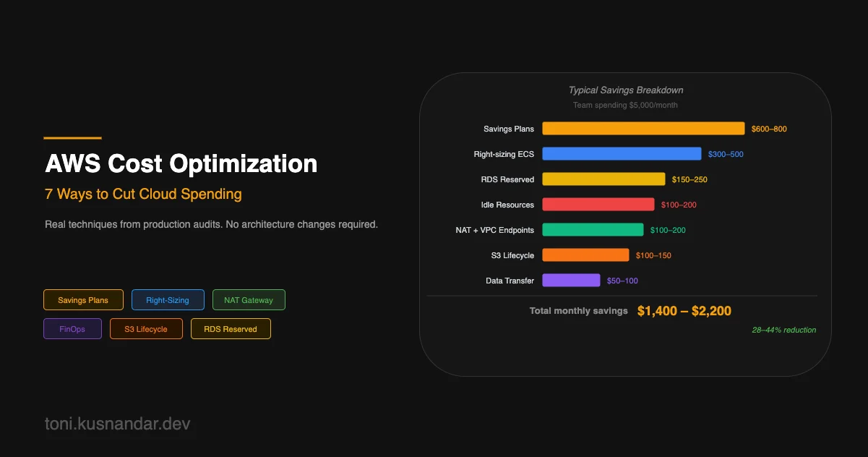This screenshot has height=457, width=868.
Task: Click the RDS Reserved chart row label
Action: (508, 179)
